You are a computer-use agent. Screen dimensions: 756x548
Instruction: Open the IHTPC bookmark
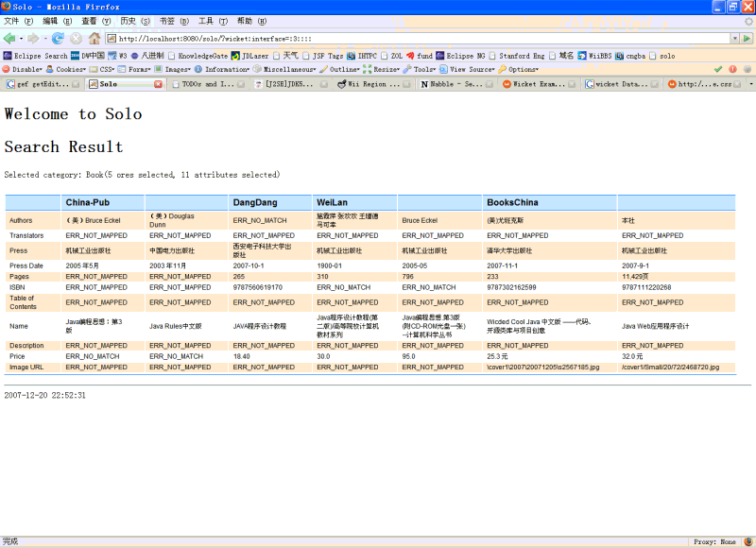362,56
